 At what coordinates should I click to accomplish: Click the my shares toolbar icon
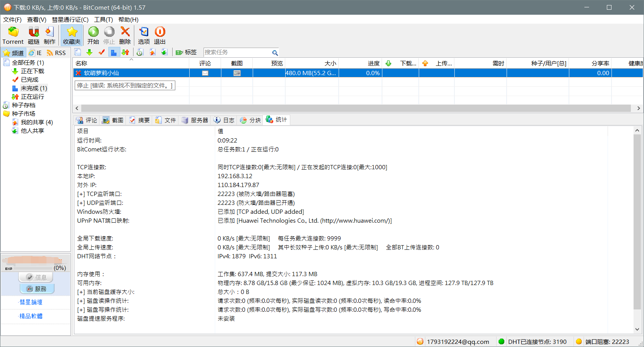coord(152,52)
